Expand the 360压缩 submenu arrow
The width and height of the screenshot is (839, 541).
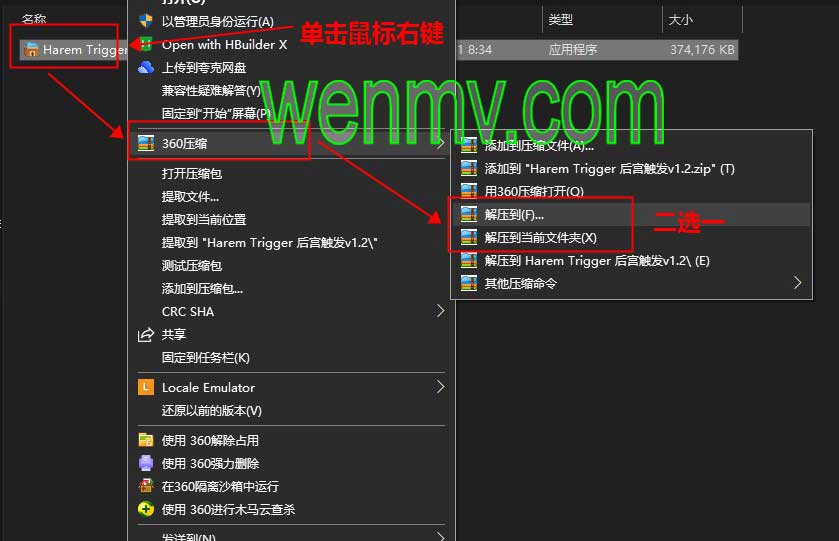tap(440, 143)
